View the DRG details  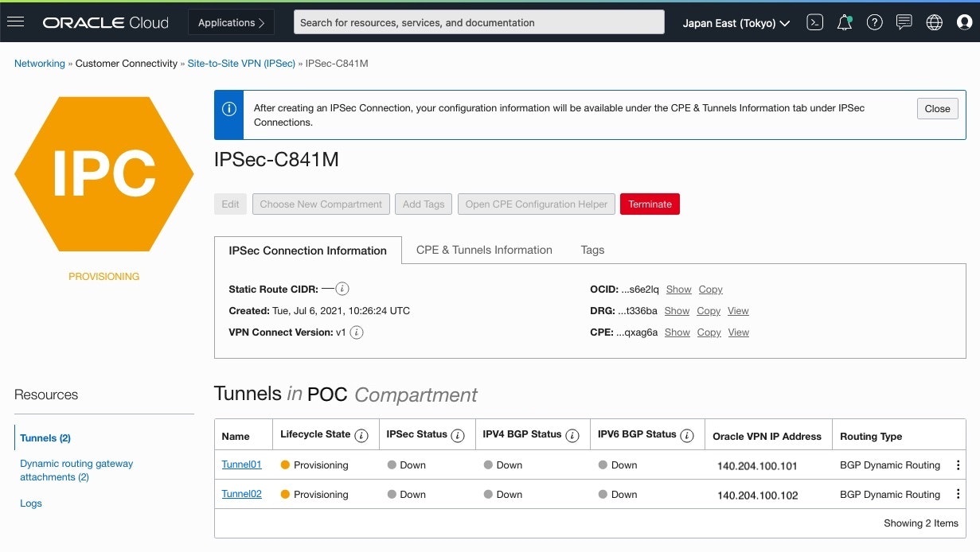[x=738, y=311]
